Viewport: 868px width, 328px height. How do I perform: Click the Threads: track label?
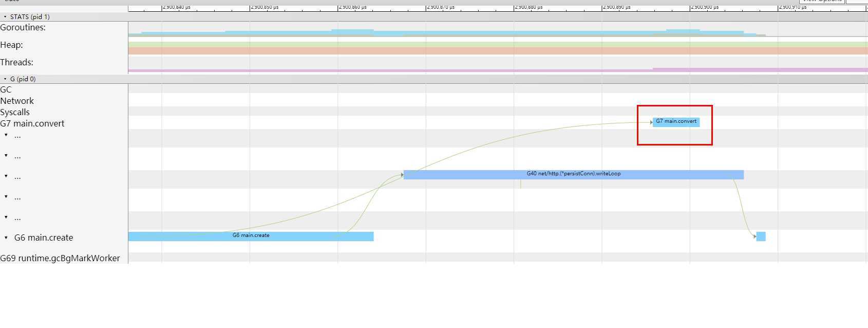pos(17,62)
